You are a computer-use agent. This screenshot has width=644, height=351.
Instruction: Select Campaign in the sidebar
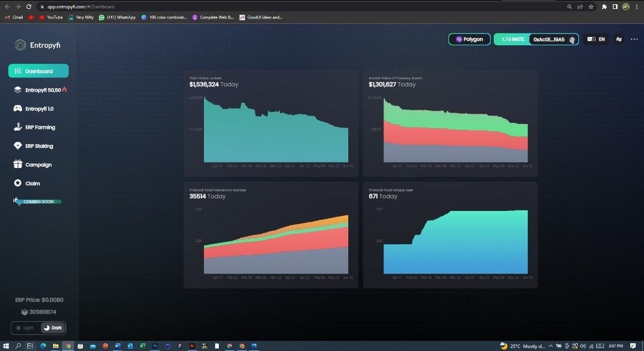pos(32,164)
